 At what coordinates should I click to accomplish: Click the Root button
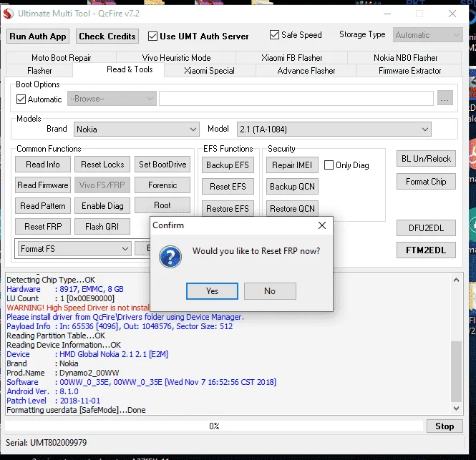162,205
